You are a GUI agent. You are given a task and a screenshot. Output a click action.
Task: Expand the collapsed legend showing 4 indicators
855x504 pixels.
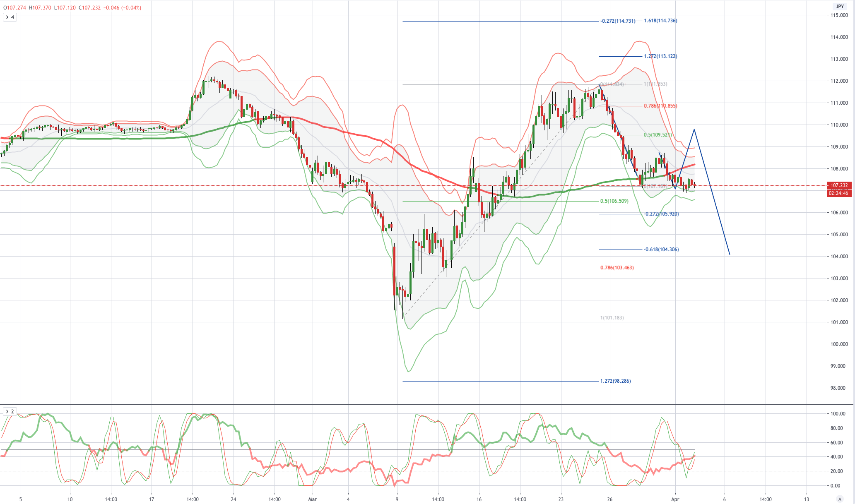(x=10, y=17)
